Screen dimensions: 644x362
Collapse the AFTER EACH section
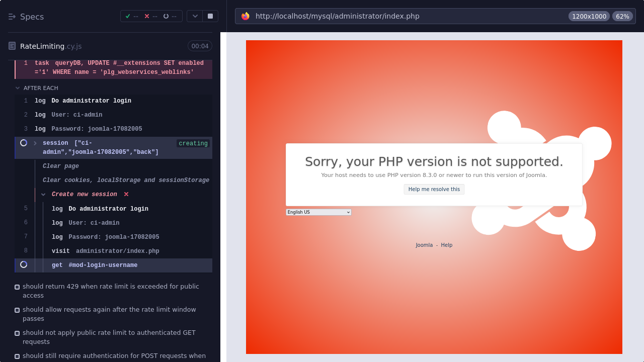[x=18, y=88]
